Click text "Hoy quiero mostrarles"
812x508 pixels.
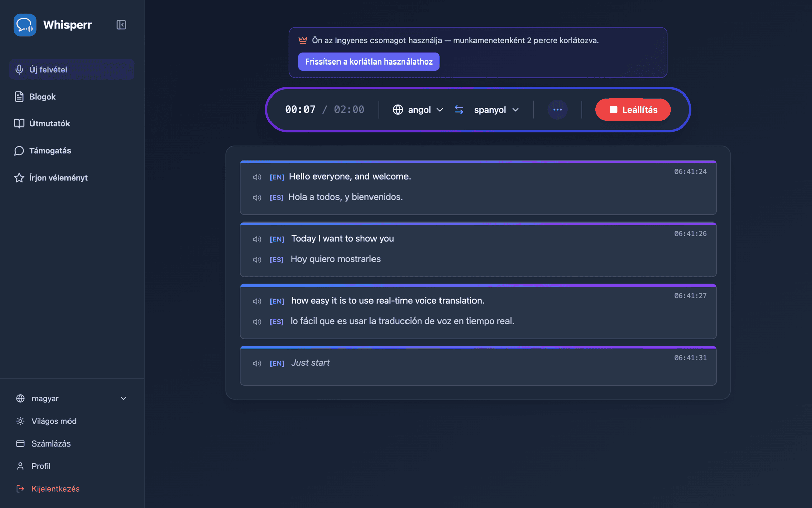(x=335, y=259)
